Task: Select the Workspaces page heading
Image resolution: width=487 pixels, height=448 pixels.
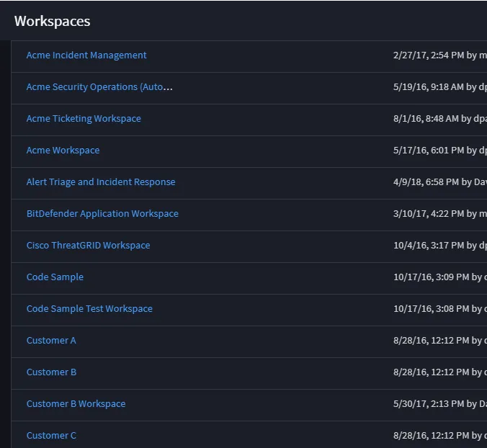Action: (x=52, y=21)
